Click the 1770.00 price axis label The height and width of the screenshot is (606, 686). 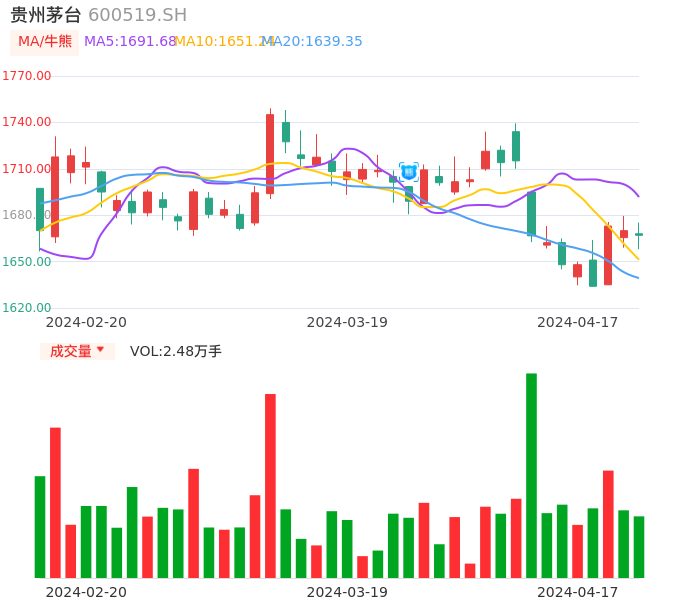(27, 76)
